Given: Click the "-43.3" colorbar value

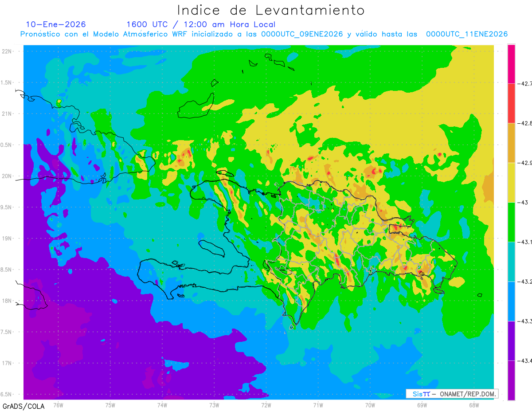Looking at the screenshot, I should (524, 321).
